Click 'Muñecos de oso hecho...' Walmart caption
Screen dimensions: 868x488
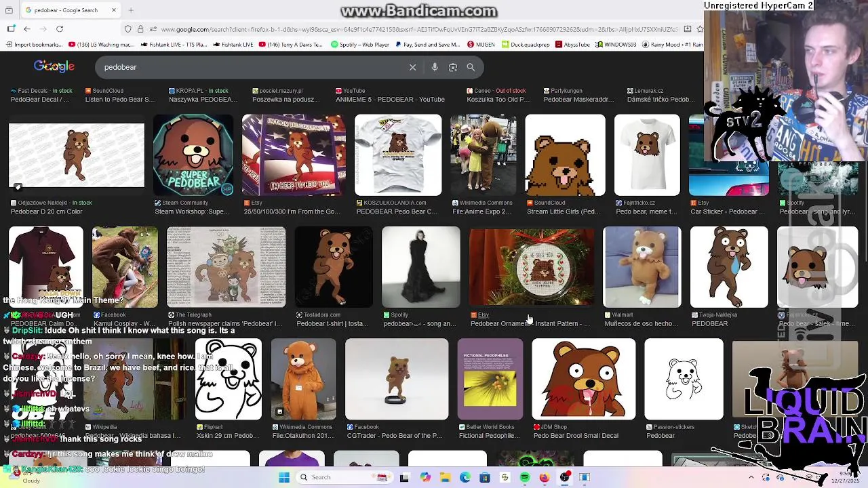click(x=642, y=323)
